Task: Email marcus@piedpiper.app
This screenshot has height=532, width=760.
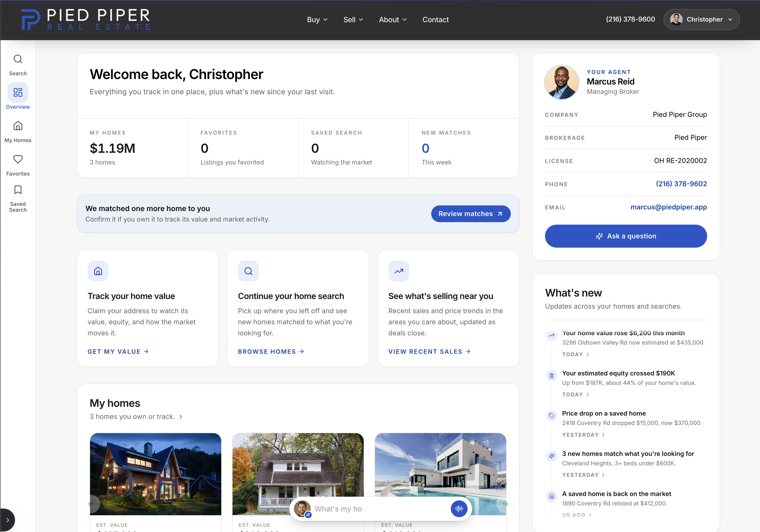Action: [x=668, y=207]
